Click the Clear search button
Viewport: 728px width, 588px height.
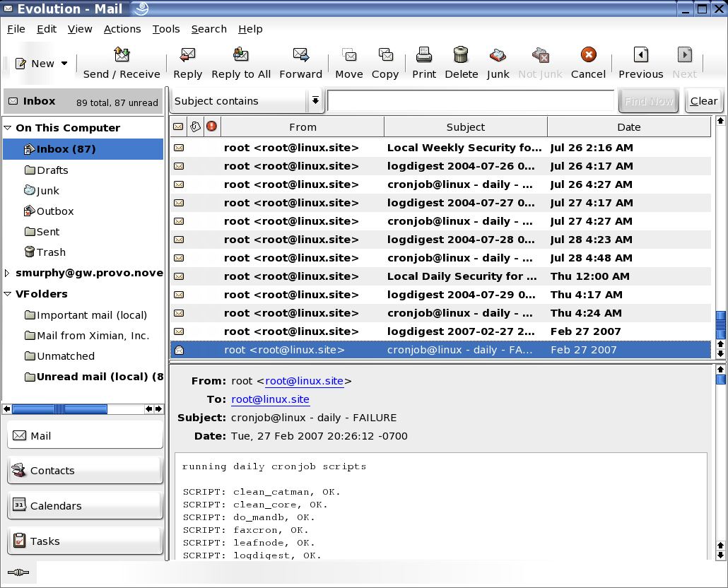point(703,101)
